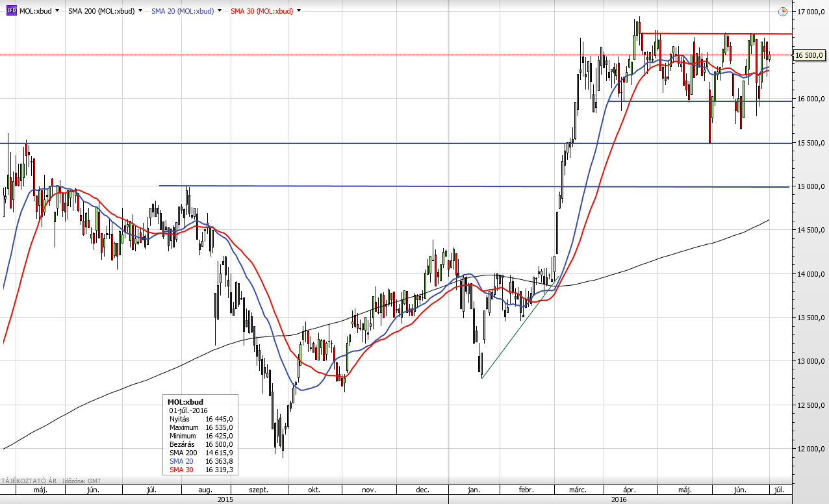Screen dimensions: 829x504
Task: Select the SMA 200 (MOL:xbud) indicator label
Action: [102, 11]
